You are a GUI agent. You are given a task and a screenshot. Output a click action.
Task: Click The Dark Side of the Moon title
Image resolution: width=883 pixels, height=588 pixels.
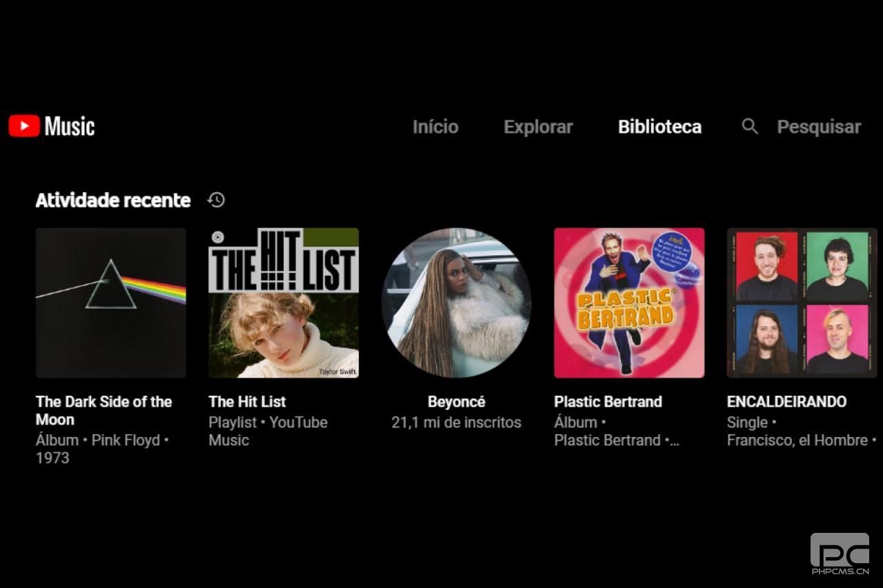[x=103, y=410]
